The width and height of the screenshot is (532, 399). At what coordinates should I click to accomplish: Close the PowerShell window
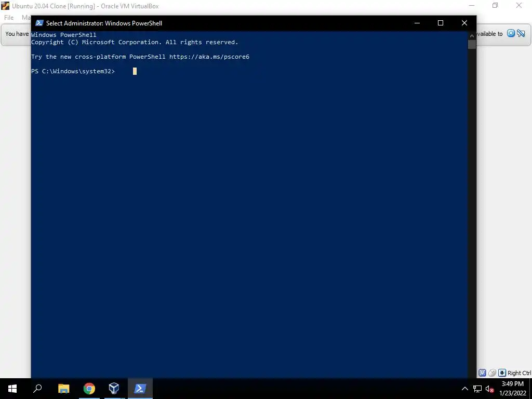click(464, 23)
